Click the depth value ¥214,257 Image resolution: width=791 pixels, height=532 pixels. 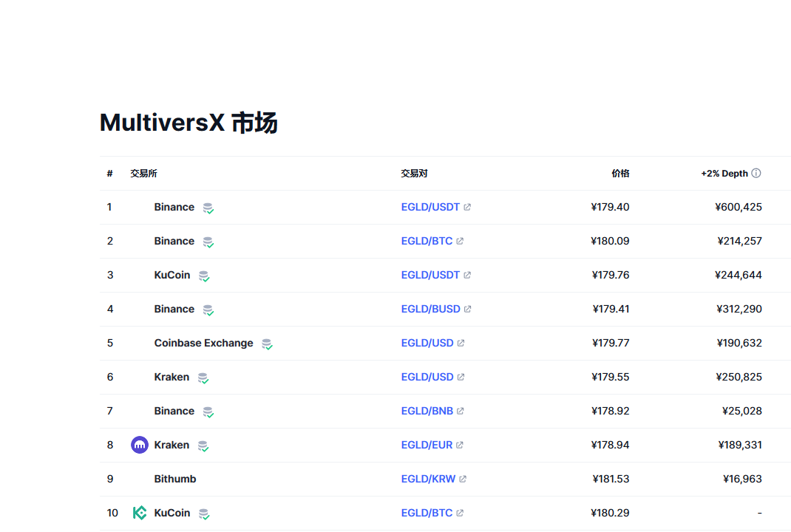coord(739,241)
